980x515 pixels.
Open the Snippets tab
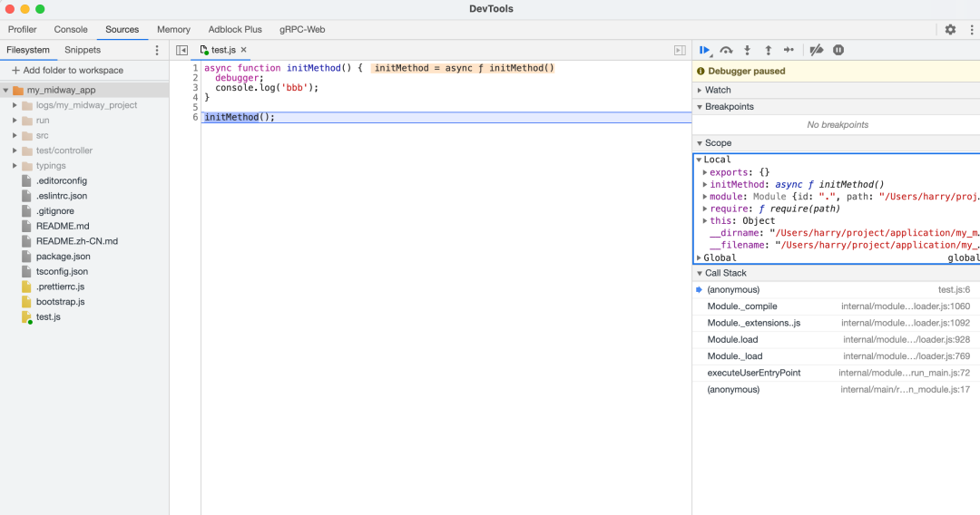[83, 50]
